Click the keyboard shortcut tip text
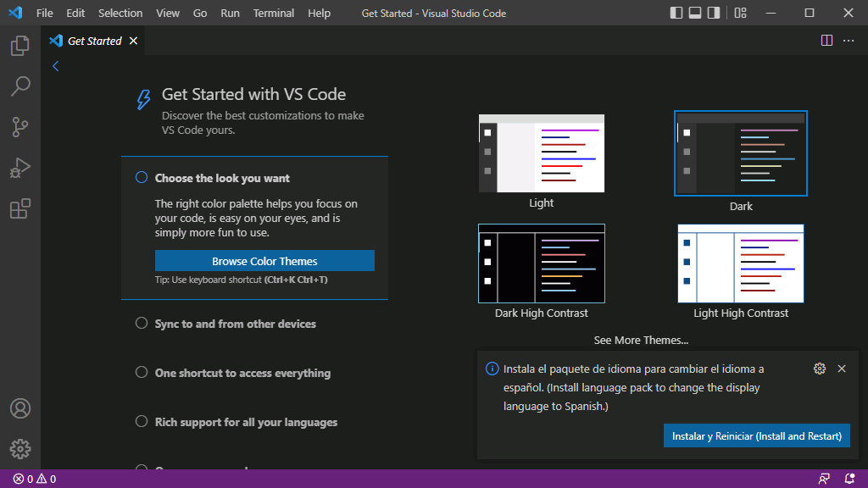 click(x=242, y=280)
